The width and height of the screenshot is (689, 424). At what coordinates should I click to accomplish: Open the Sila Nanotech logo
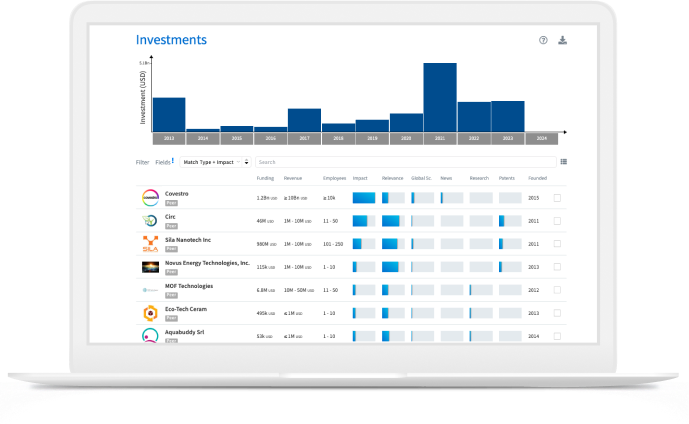pyautogui.click(x=150, y=244)
